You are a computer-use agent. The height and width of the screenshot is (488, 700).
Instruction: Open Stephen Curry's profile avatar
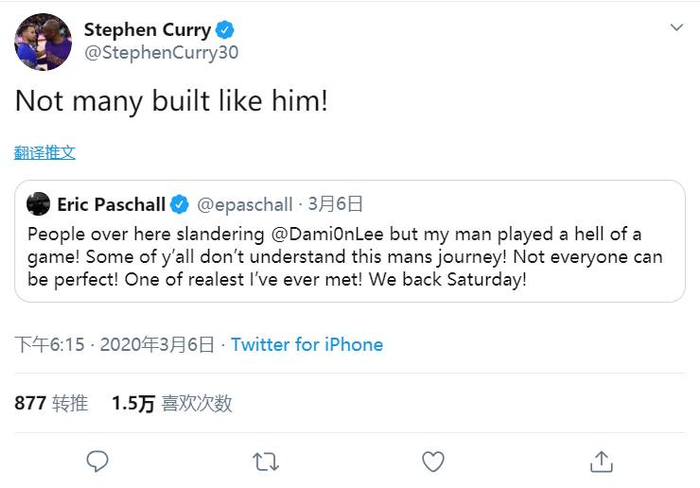[43, 42]
